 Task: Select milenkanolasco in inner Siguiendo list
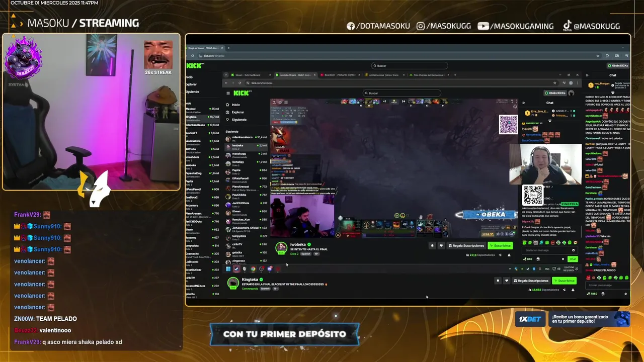coord(247,139)
